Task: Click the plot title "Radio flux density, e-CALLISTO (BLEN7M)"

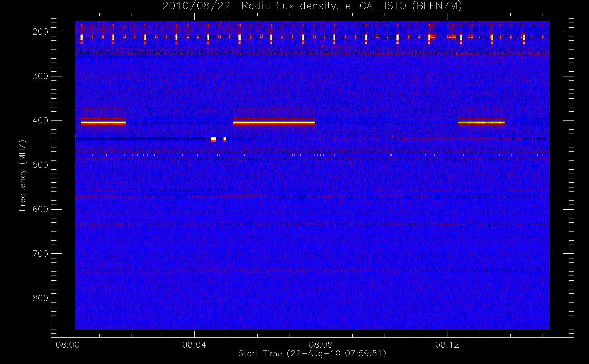Action: [x=351, y=6]
